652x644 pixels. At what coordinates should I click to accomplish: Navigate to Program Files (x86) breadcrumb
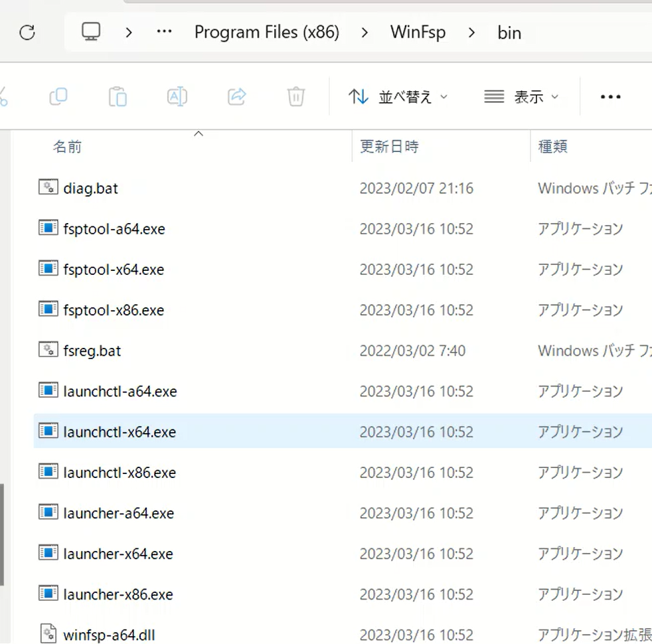click(x=266, y=32)
